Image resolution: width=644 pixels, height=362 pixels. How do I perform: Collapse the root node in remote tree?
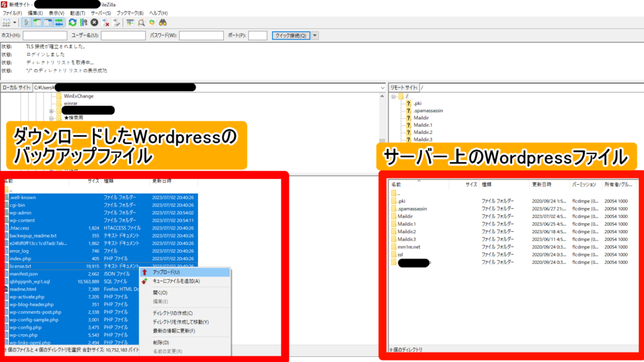coord(394,96)
